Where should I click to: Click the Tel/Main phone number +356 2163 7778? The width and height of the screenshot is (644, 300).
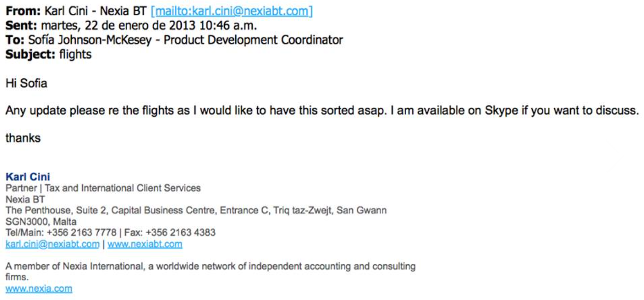[82, 233]
